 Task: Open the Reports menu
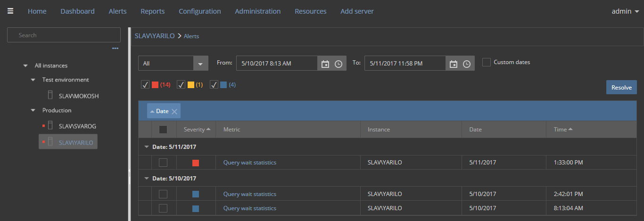point(153,11)
